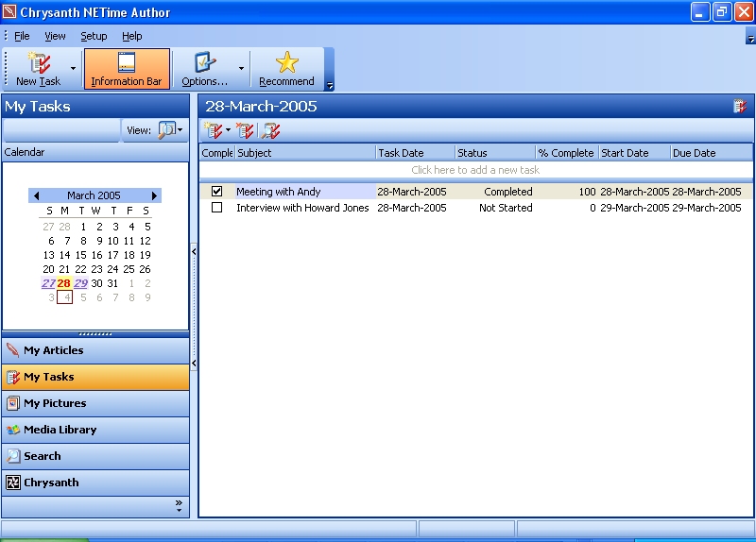
Task: Open the File menu
Action: click(x=22, y=36)
